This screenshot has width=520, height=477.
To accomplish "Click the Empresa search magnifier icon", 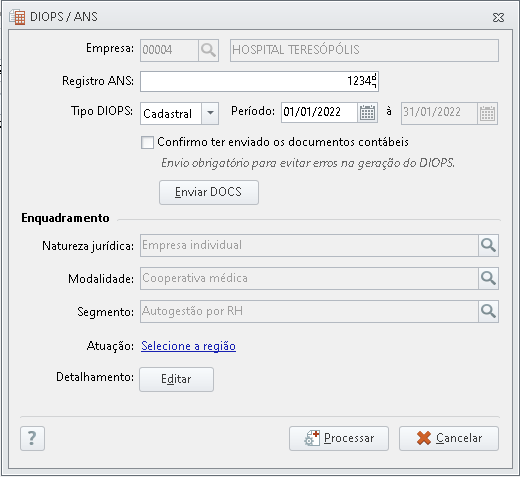I will [208, 50].
